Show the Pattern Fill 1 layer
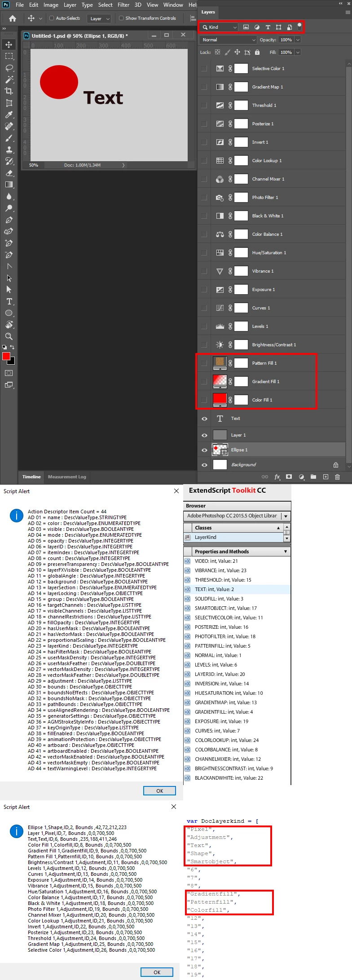 (x=204, y=363)
